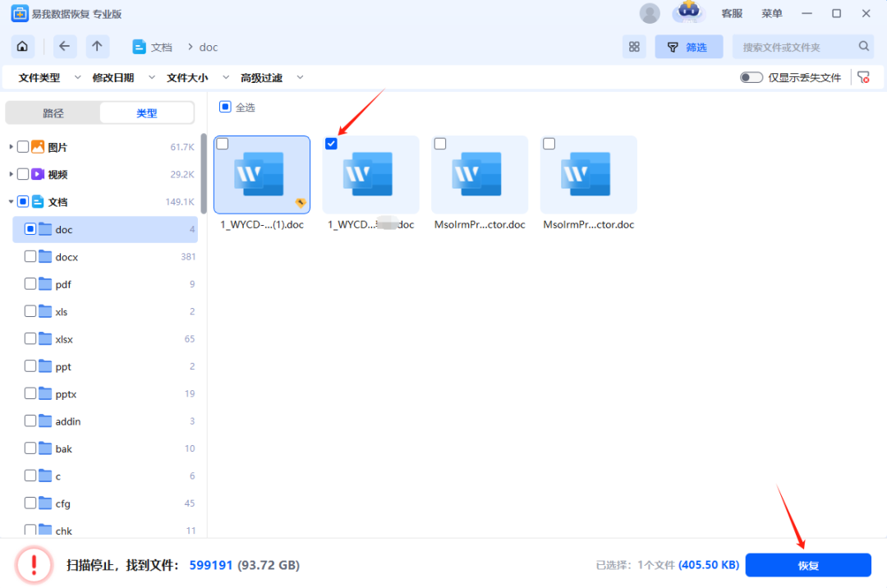887x588 pixels.
Task: Check the third file MsoIrmPr...ctor.doc checkbox
Action: pyautogui.click(x=440, y=144)
